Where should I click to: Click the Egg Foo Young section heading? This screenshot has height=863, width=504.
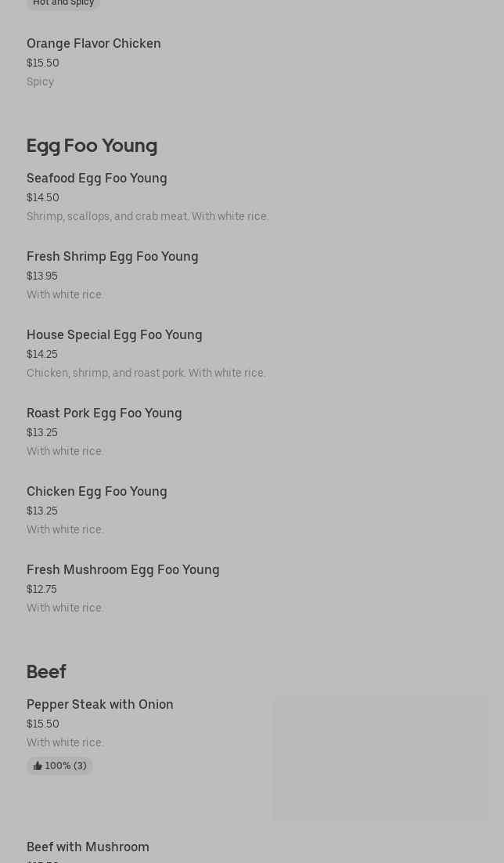coord(92,146)
